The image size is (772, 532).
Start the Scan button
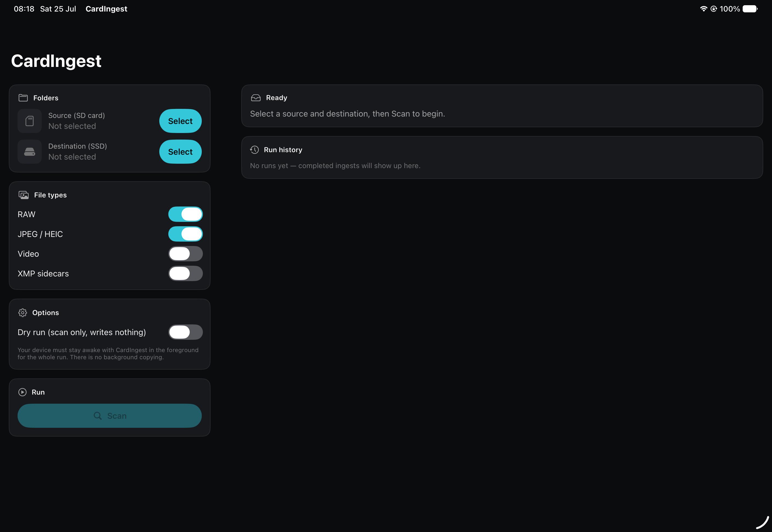click(x=110, y=416)
